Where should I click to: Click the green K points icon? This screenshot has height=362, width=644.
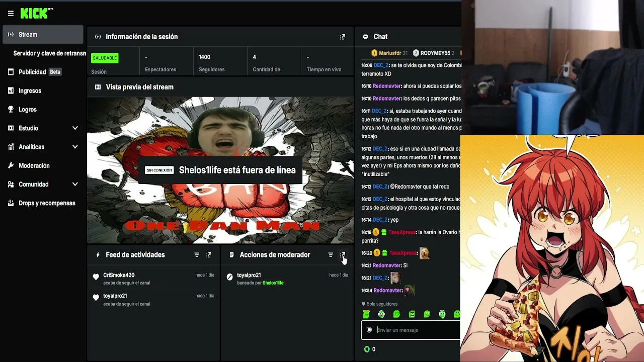[x=367, y=349]
